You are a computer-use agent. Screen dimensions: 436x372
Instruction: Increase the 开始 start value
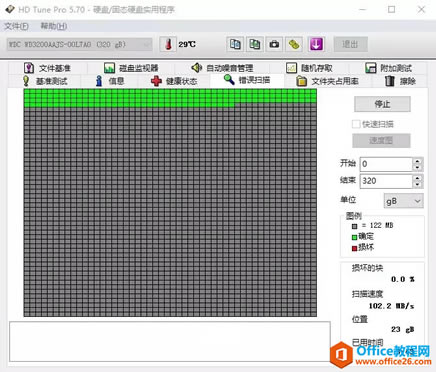[x=418, y=161]
